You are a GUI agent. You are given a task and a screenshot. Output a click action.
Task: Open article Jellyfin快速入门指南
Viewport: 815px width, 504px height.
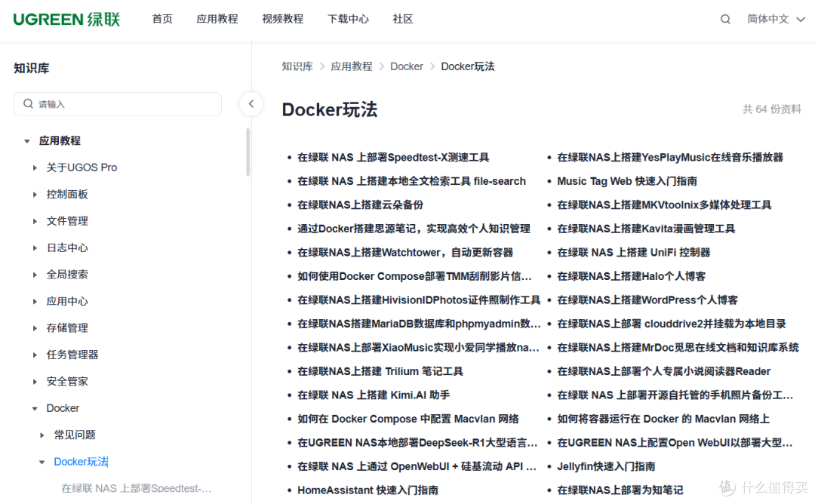tap(606, 466)
